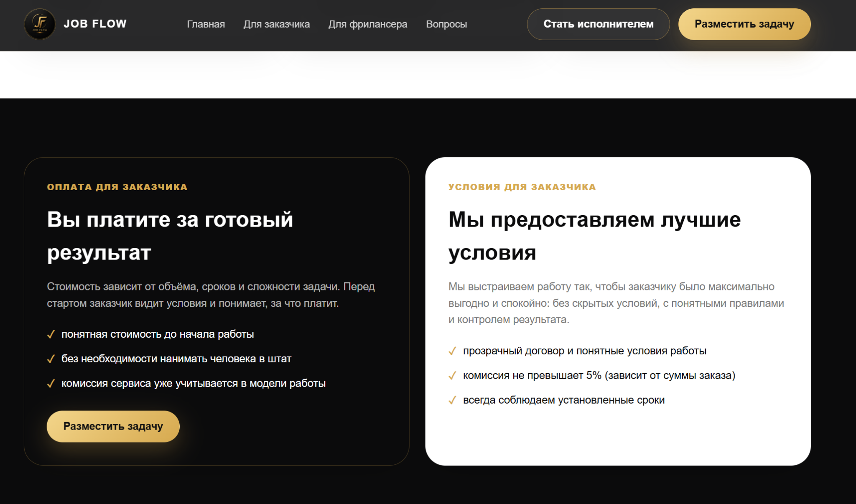Click checkmark next to комиссия не превышает 5%
Image resolution: width=856 pixels, height=504 pixels.
[x=452, y=376]
